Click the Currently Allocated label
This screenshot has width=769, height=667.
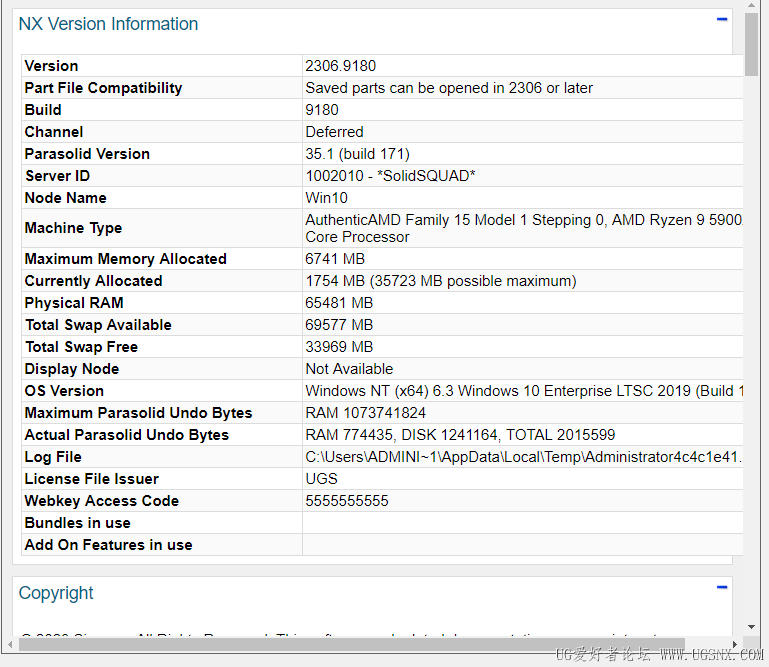(93, 281)
